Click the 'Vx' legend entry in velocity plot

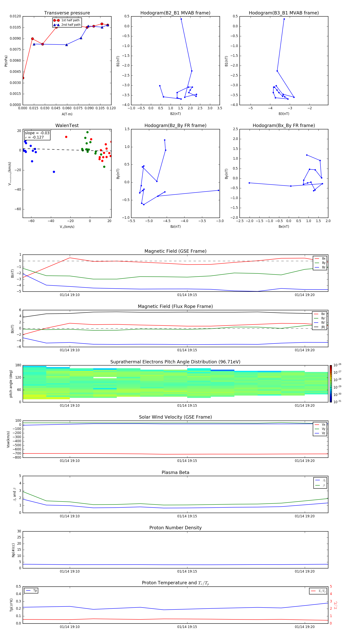point(320,424)
